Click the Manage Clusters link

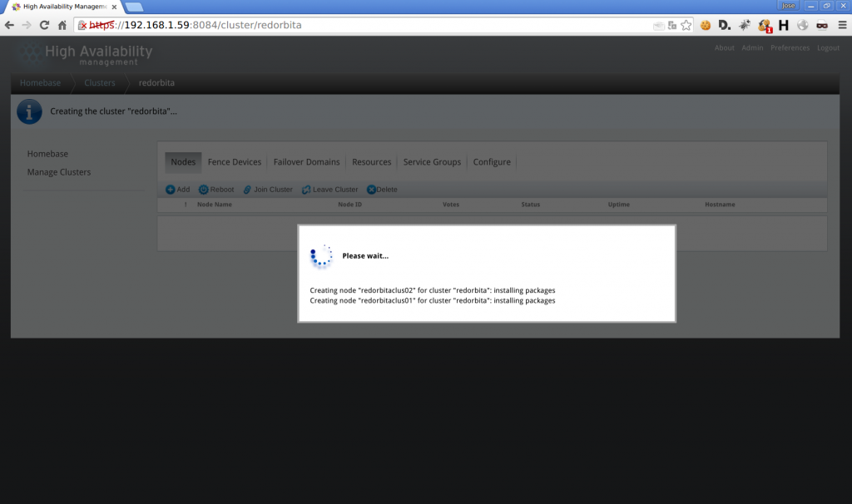pos(61,172)
